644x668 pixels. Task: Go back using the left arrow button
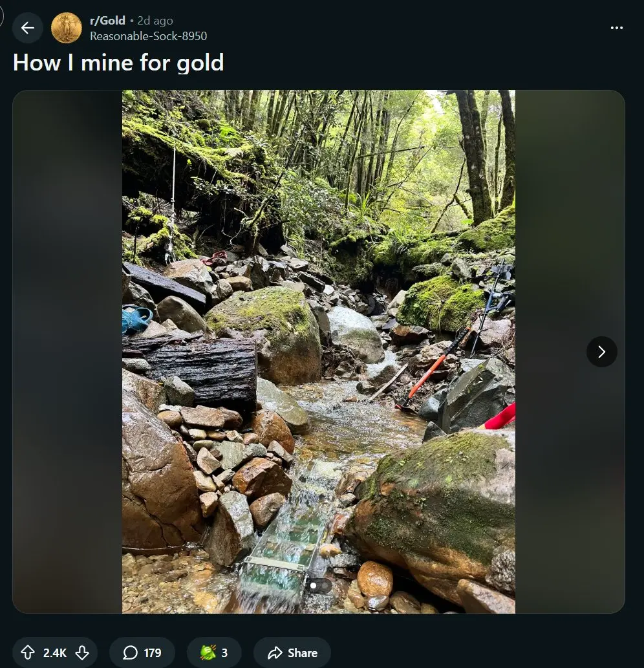pos(27,28)
